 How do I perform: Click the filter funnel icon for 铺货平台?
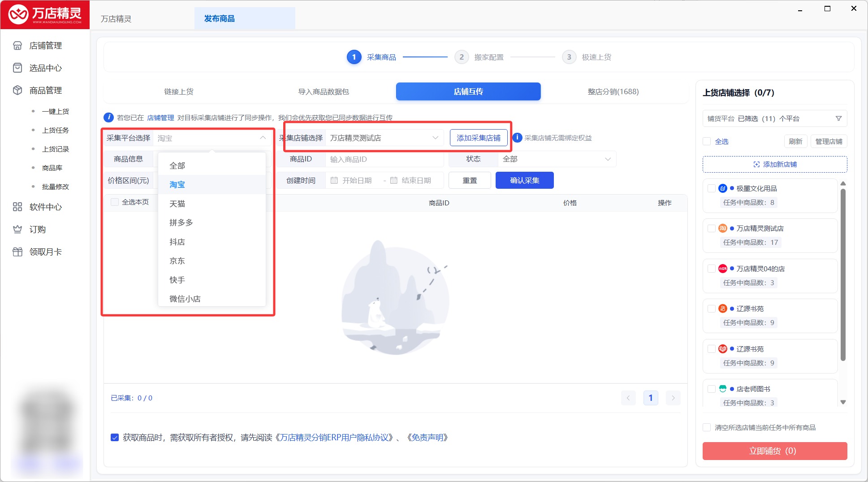point(838,118)
